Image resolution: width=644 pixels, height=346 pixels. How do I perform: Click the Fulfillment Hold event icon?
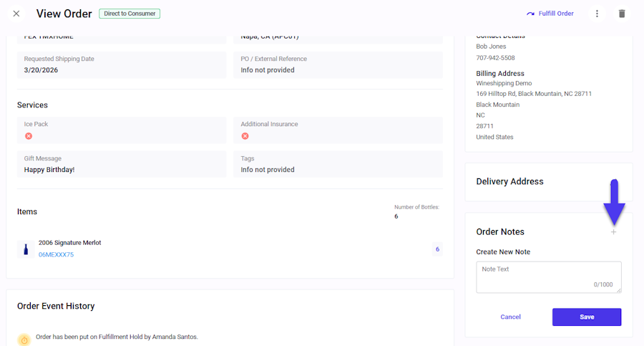click(x=24, y=340)
